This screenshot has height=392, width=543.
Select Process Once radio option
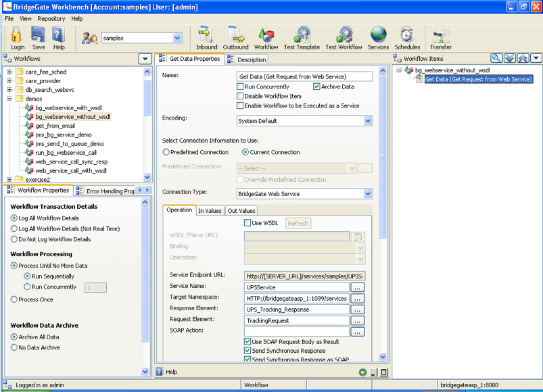tap(14, 299)
